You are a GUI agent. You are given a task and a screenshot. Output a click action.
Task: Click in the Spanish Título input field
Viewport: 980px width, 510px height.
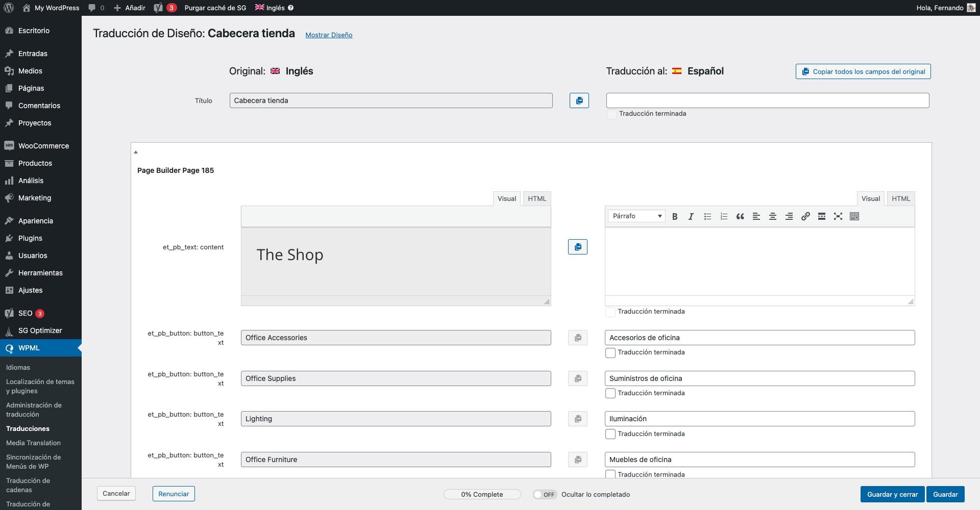(767, 100)
